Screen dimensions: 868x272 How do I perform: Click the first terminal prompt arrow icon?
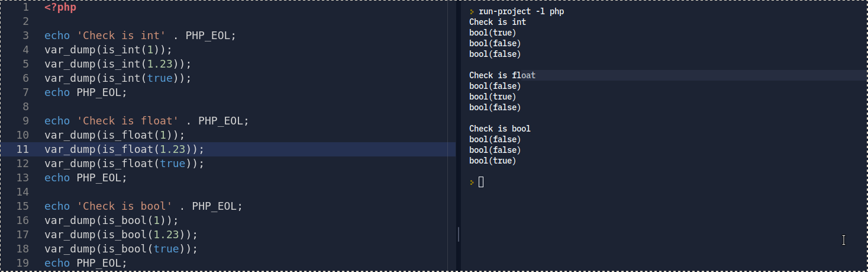pos(472,11)
